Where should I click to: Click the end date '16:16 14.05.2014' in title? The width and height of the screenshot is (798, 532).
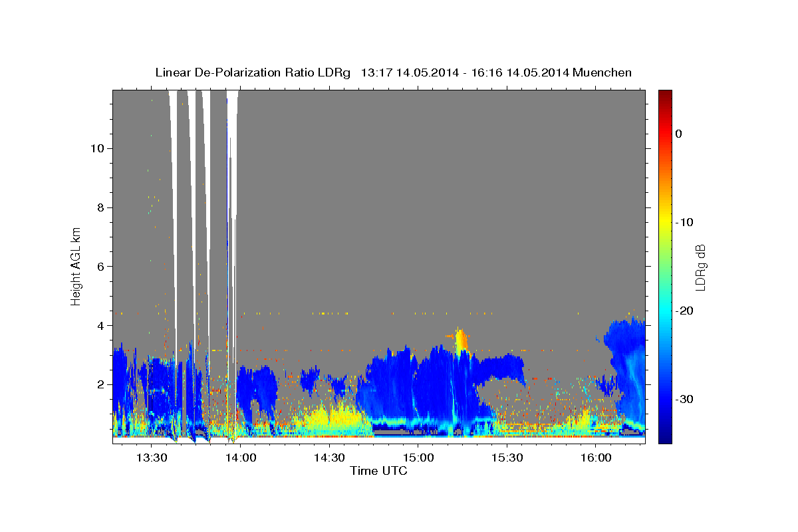[x=520, y=72]
